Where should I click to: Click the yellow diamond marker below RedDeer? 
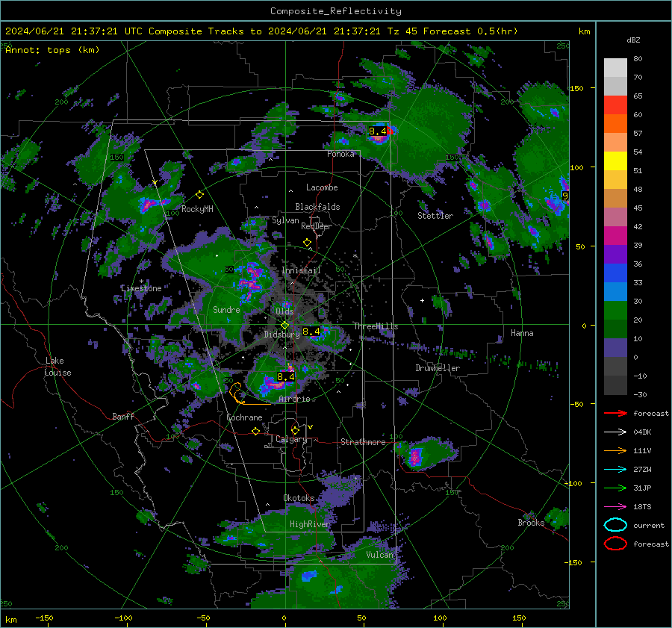tap(308, 243)
